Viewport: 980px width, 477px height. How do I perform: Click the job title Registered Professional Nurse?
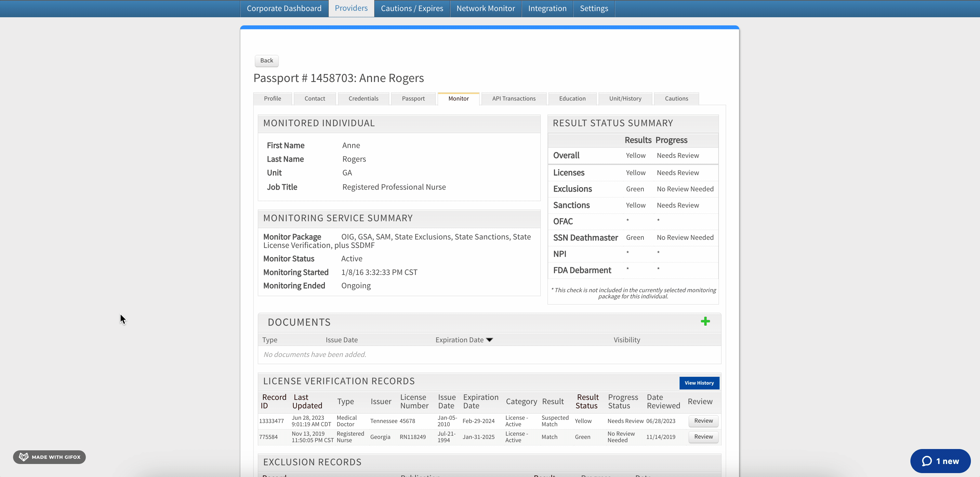[x=394, y=187]
